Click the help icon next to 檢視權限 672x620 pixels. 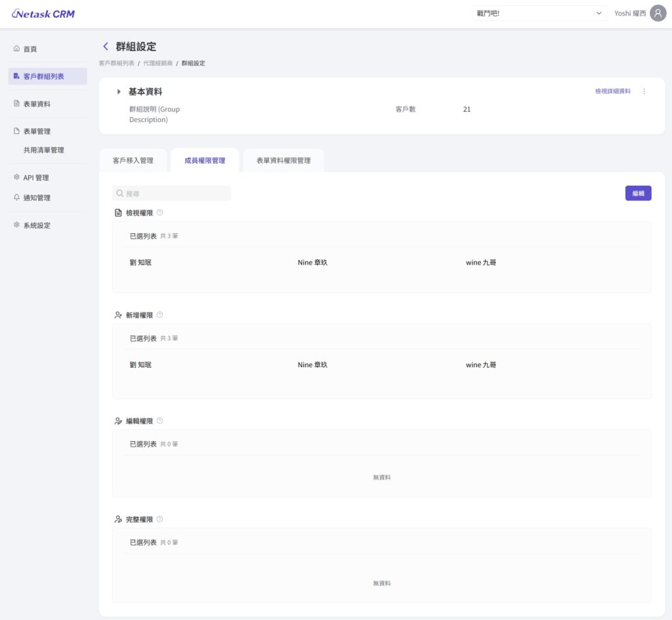160,213
